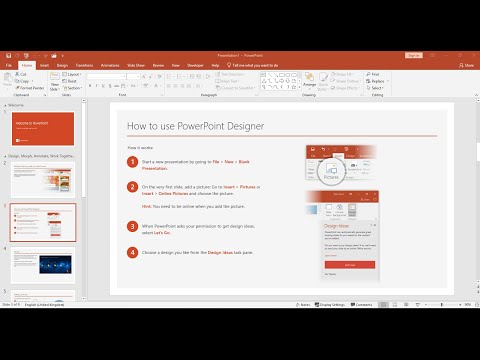
Task: Click Decrease Font Size icon
Action: click(150, 77)
